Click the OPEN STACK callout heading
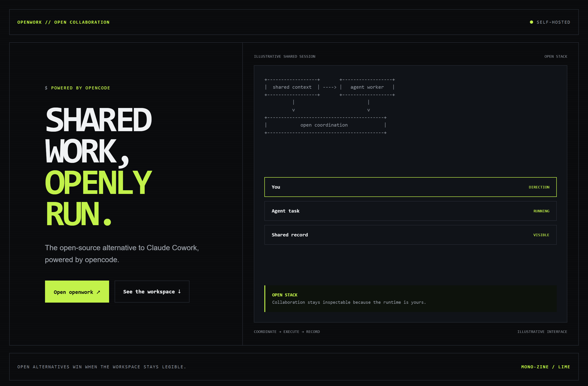The image size is (588, 386). click(x=285, y=295)
